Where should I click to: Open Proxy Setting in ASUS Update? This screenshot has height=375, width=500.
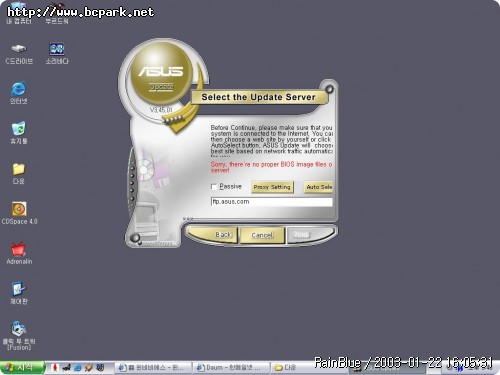tap(272, 187)
